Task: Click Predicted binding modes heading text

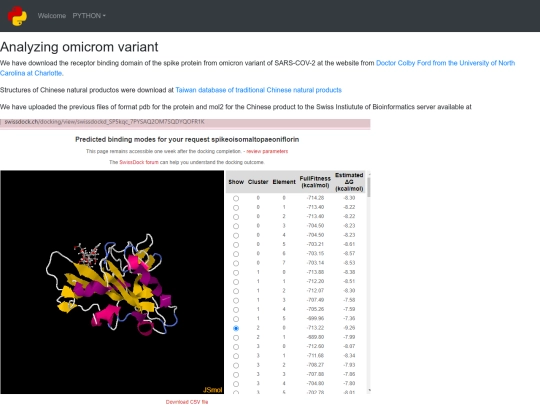Action: click(187, 139)
